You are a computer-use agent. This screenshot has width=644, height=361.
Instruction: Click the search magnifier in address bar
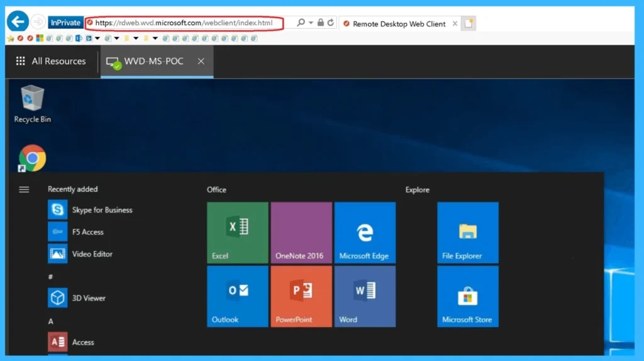coord(301,23)
